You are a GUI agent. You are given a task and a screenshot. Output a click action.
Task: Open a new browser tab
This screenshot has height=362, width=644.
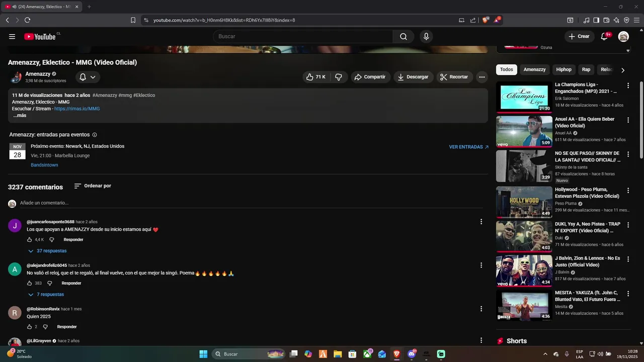(89, 7)
